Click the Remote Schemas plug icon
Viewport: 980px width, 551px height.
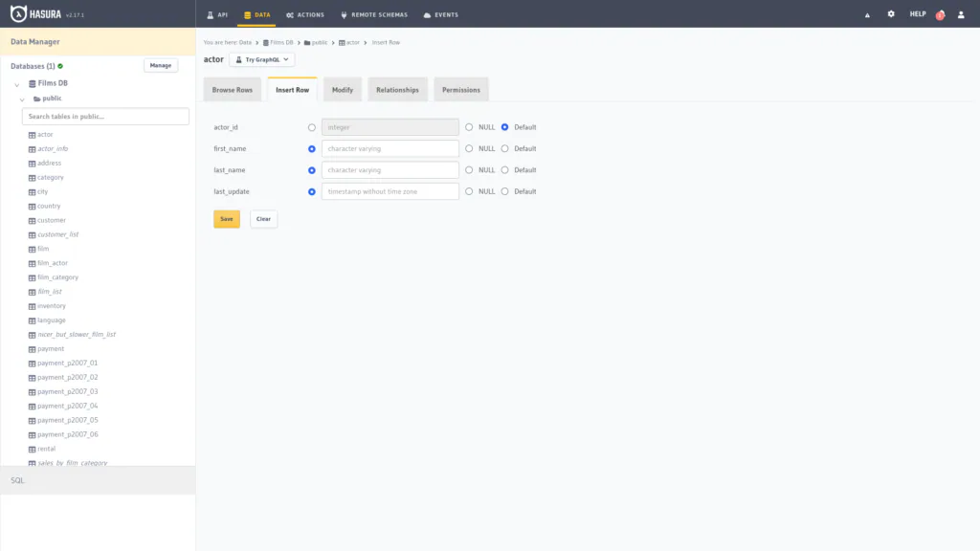(344, 15)
